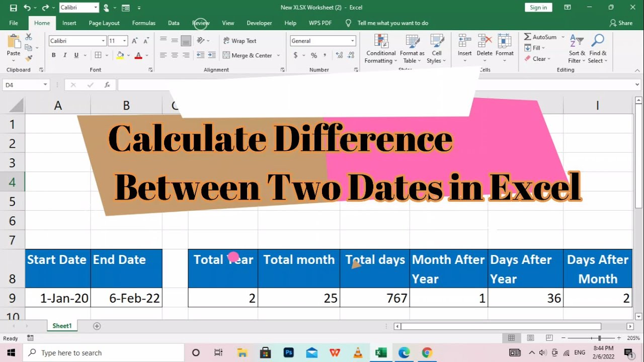This screenshot has height=362, width=644.
Task: Decrease decimal places
Action: [x=351, y=55]
